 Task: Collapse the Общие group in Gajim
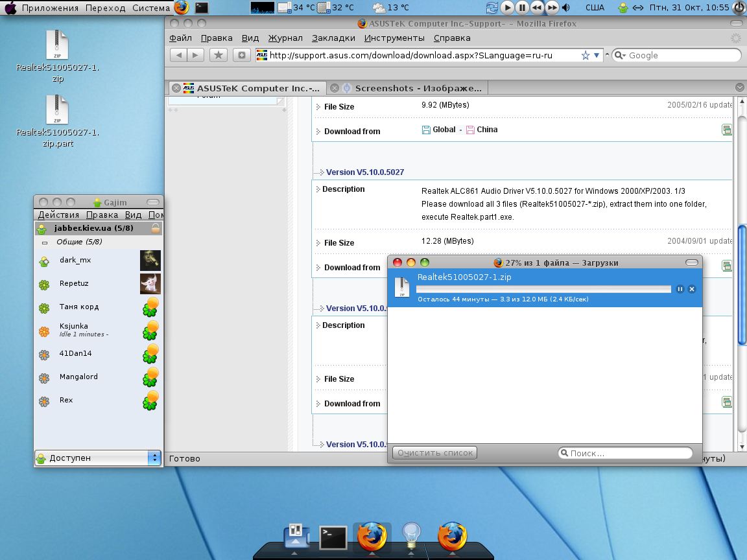point(45,242)
